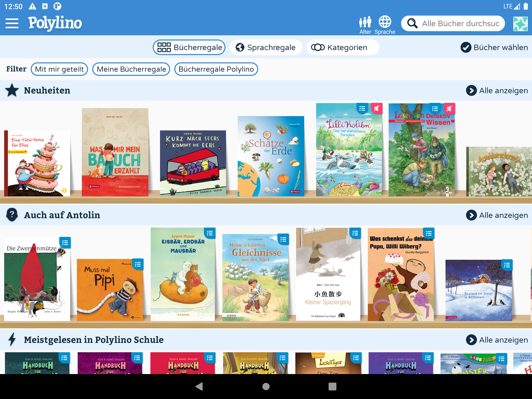532x399 pixels.
Task: Open Kurz nach sechs kommt die Echs
Action: (193, 163)
